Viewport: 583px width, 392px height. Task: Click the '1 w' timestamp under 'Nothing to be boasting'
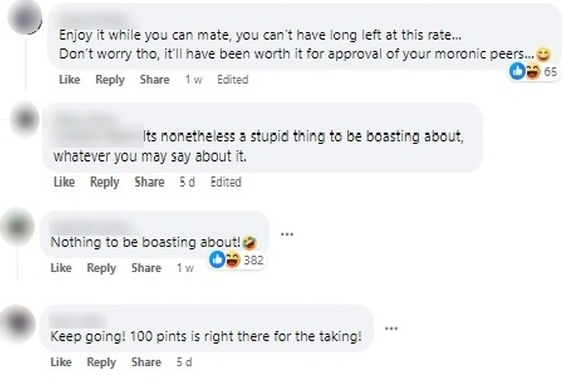pos(185,268)
